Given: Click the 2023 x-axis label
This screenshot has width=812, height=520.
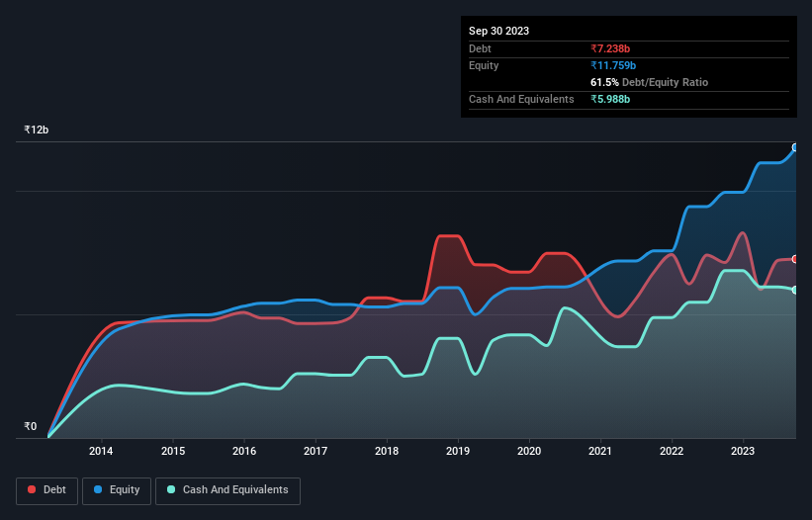Looking at the screenshot, I should pos(743,451).
